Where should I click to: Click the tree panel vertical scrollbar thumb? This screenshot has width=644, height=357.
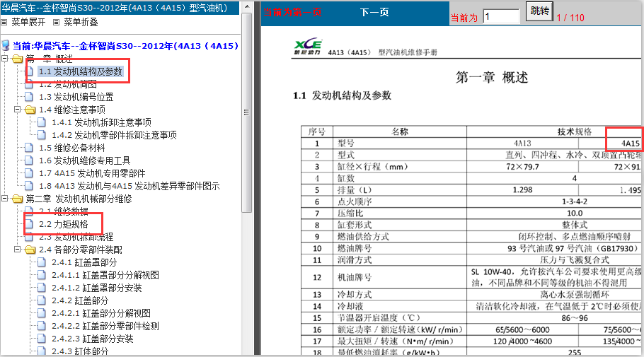[247, 112]
